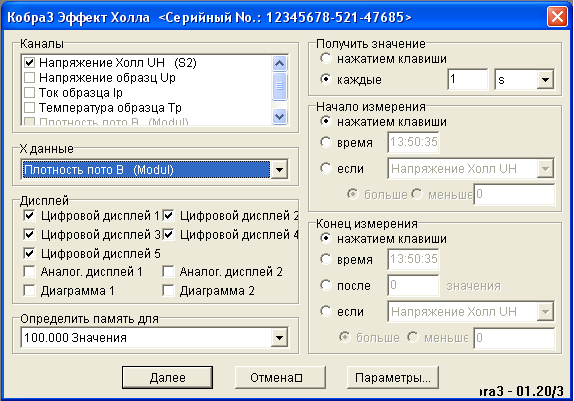Select the каждые interval radio button

click(326, 79)
